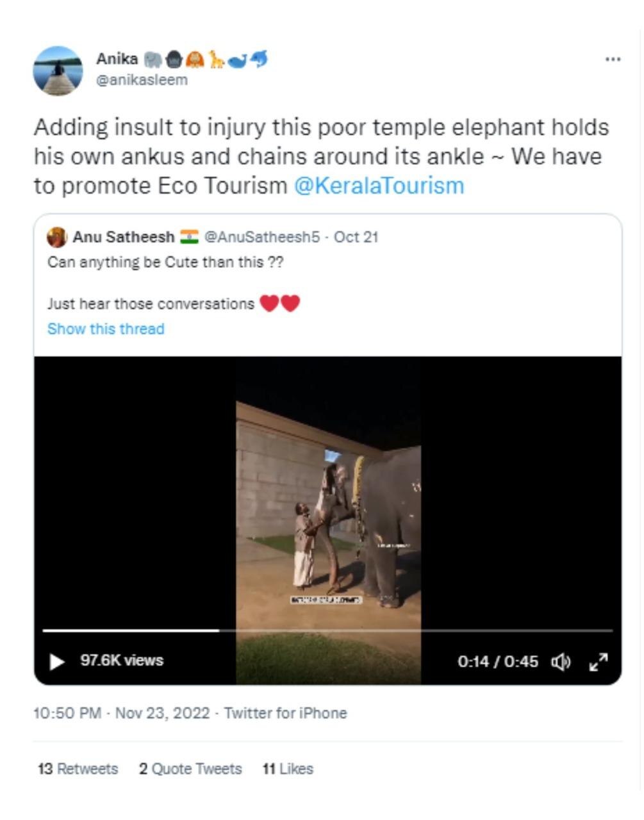The image size is (644, 820).
Task: Play the elephant video
Action: [57, 661]
